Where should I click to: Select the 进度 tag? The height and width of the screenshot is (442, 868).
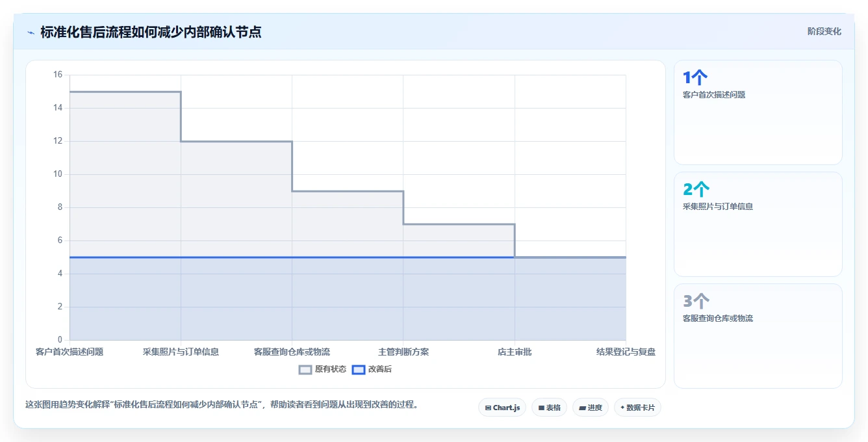[x=591, y=408]
